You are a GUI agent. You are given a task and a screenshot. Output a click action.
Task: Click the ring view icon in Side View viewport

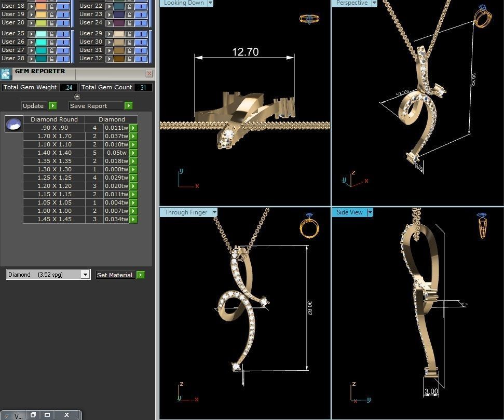[x=482, y=225]
